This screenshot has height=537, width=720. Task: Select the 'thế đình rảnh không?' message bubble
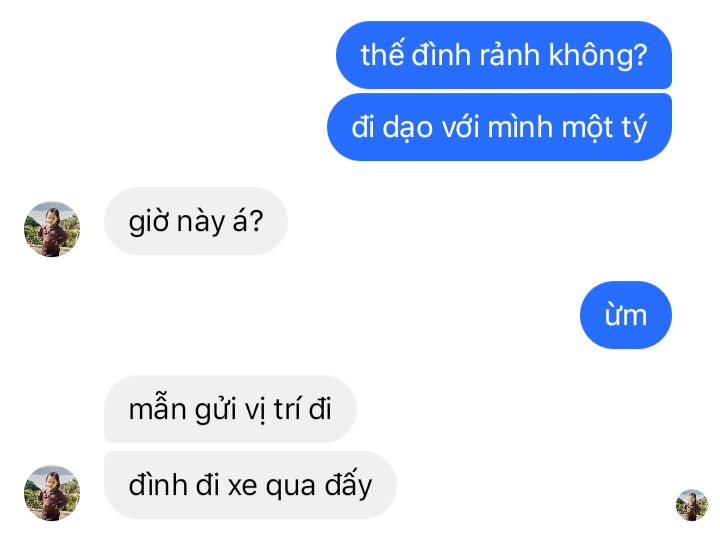tap(504, 55)
